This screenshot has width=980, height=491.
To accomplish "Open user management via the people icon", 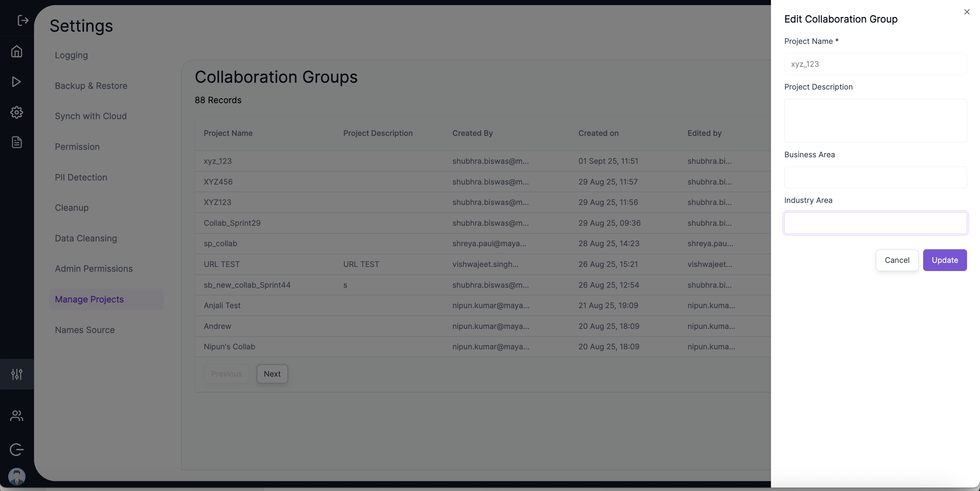I will click(x=16, y=416).
